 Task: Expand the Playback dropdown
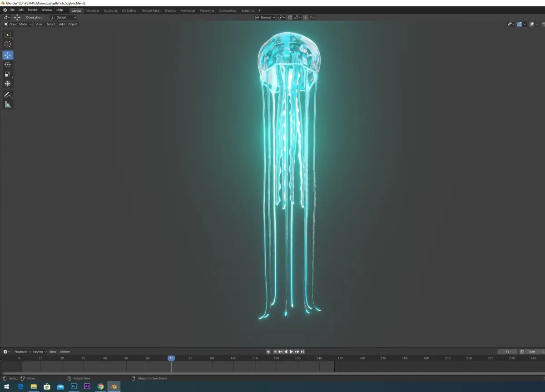[x=22, y=352]
